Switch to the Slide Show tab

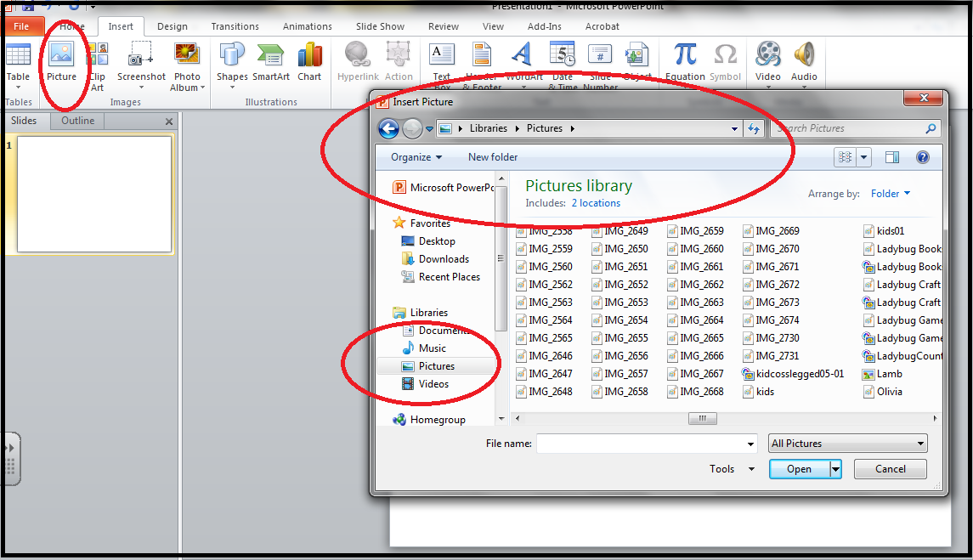[x=380, y=26]
